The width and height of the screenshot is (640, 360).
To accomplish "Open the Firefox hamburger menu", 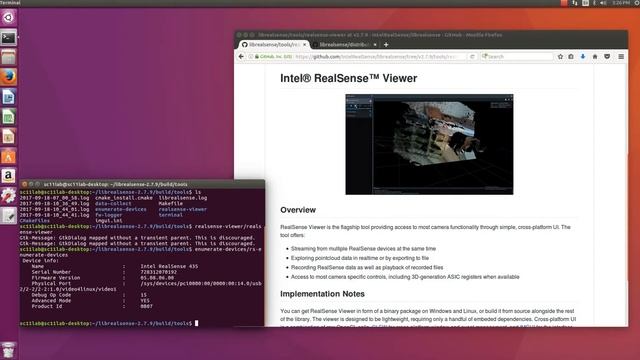I will point(621,57).
